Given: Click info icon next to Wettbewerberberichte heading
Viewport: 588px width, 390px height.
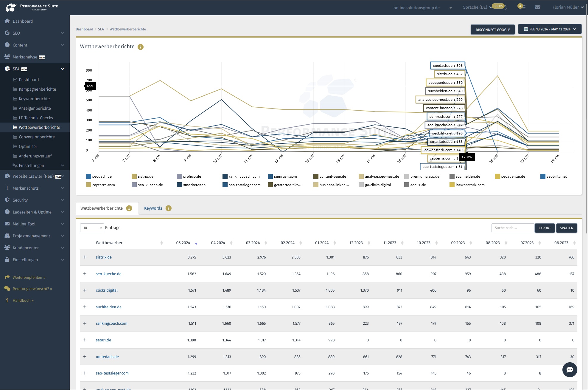Looking at the screenshot, I should coord(141,47).
